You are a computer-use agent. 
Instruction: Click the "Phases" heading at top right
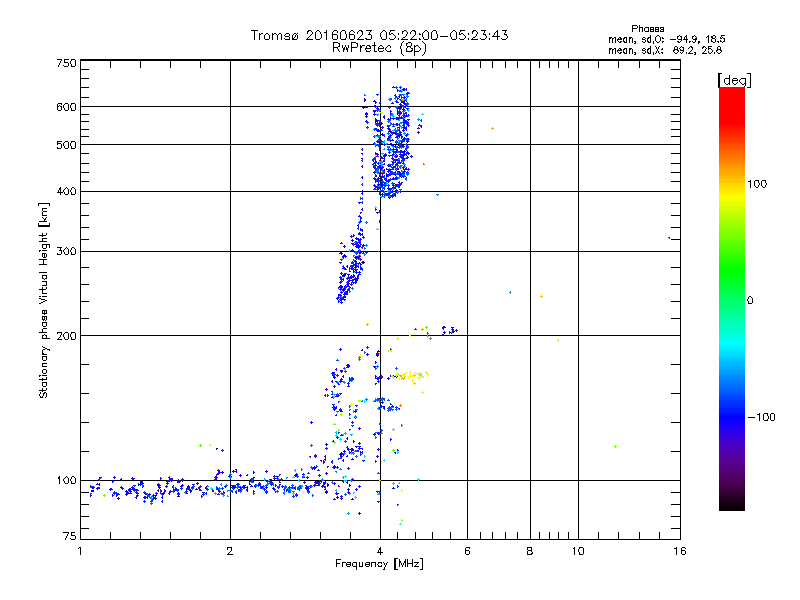pos(647,29)
